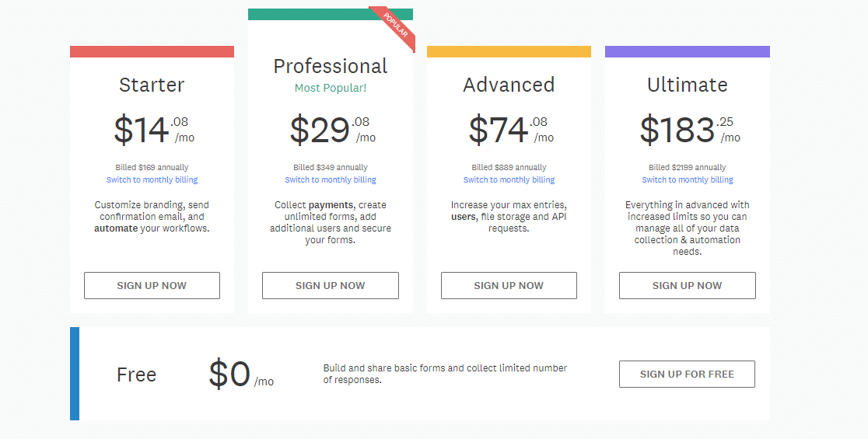This screenshot has height=439, width=868.
Task: Click the Advanced plan heading
Action: point(509,85)
